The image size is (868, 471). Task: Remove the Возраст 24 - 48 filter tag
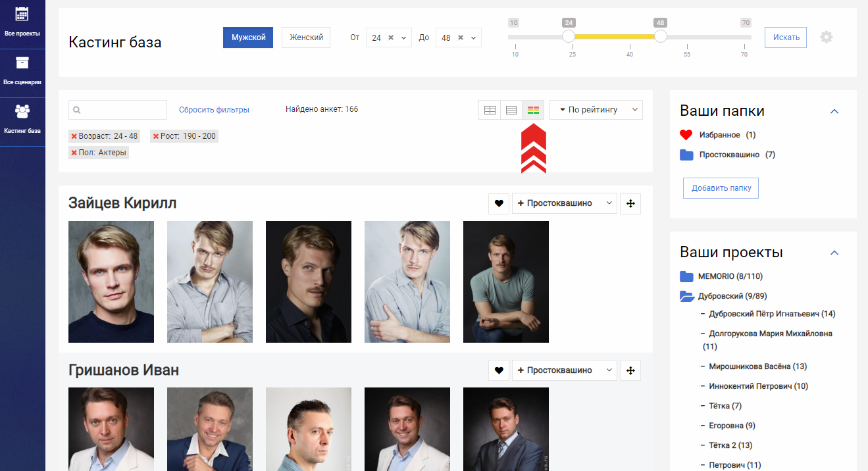74,136
